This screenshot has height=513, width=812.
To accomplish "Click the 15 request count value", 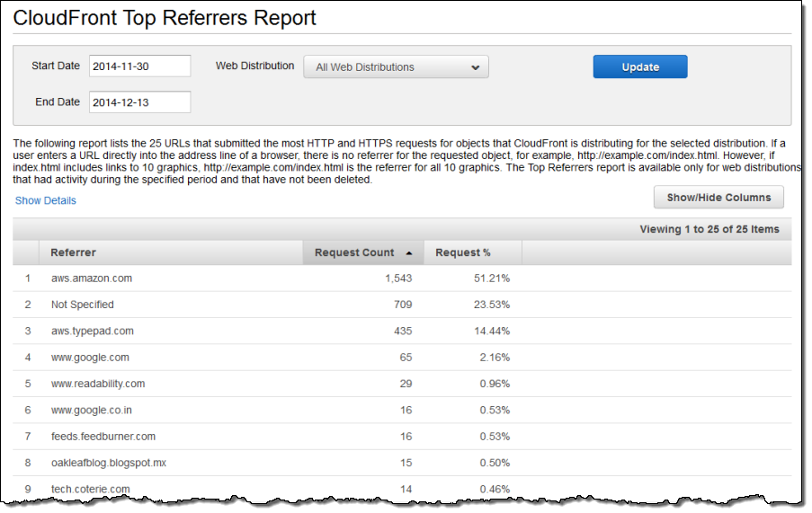I will click(406, 463).
